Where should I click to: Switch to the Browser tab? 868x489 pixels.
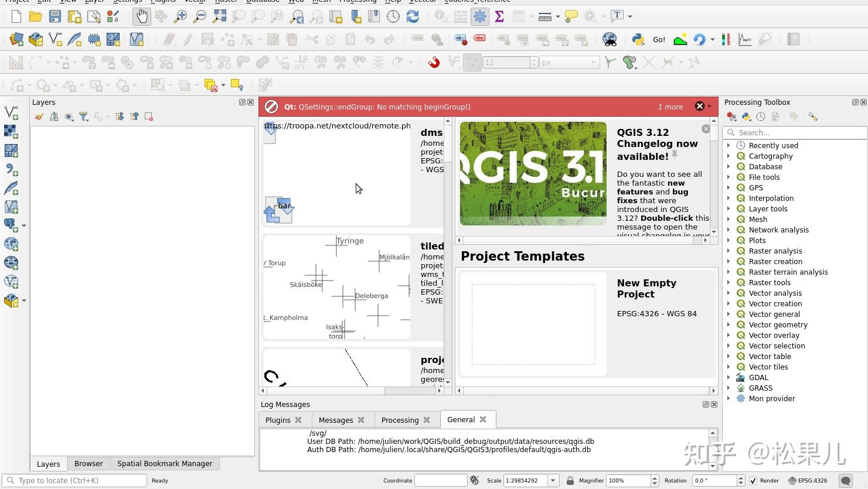[x=88, y=463]
